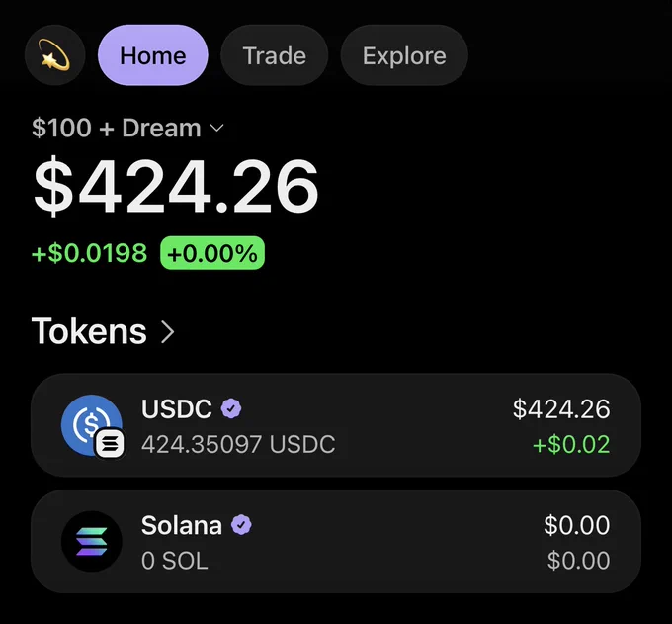Tap the USDC coin logo
The width and height of the screenshot is (672, 624).
point(91,424)
